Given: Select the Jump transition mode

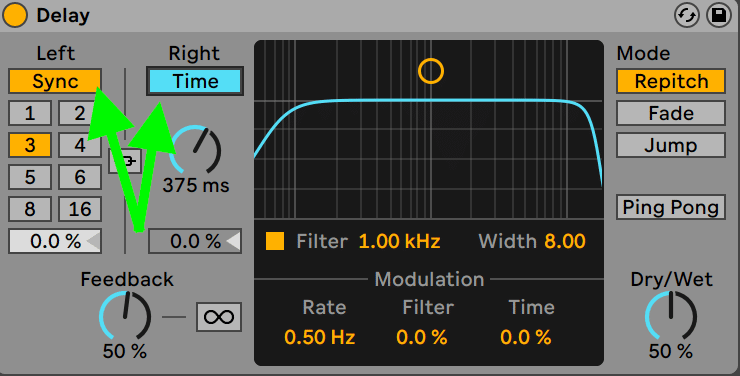Looking at the screenshot, I should coord(671,145).
